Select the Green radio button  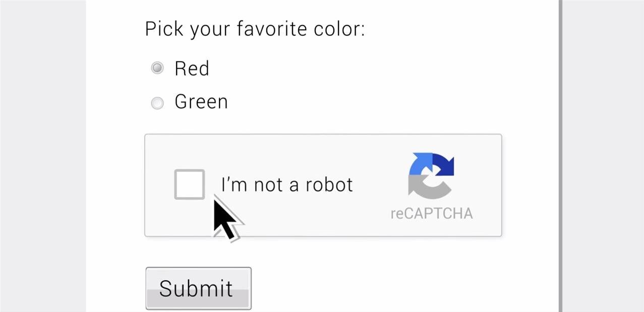pos(157,103)
